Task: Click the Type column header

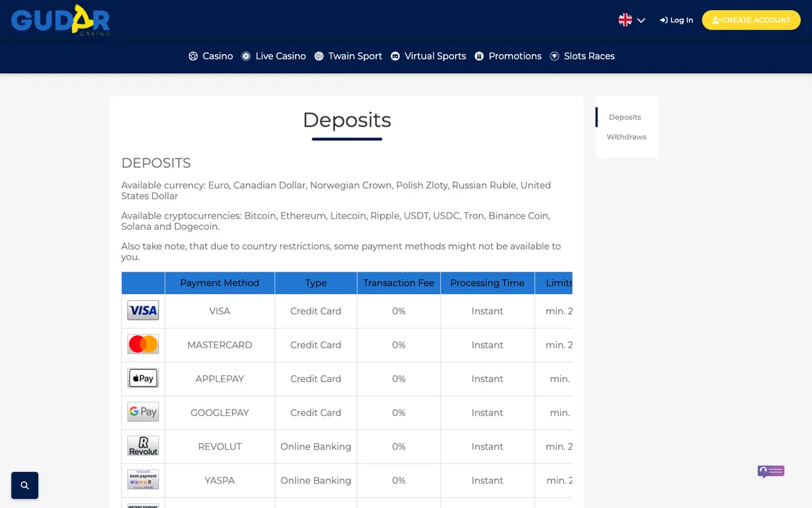Action: click(x=316, y=283)
